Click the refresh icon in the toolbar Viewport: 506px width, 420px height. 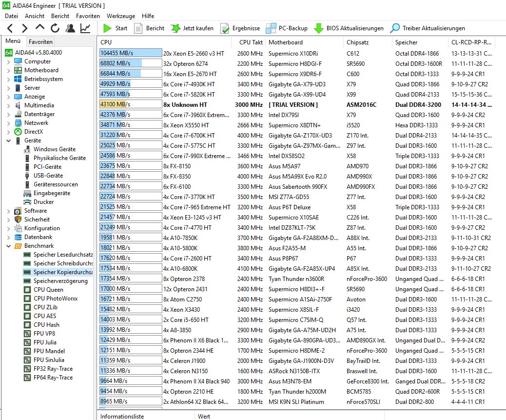(x=55, y=28)
